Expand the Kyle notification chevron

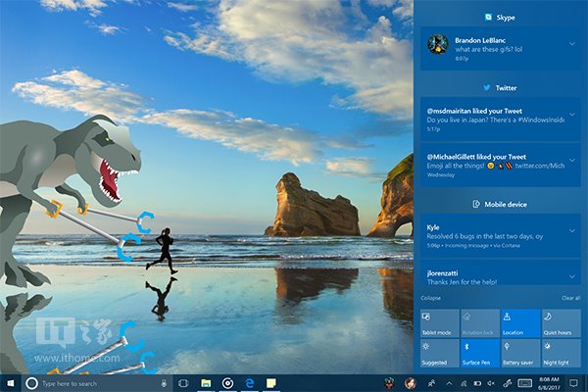point(572,230)
